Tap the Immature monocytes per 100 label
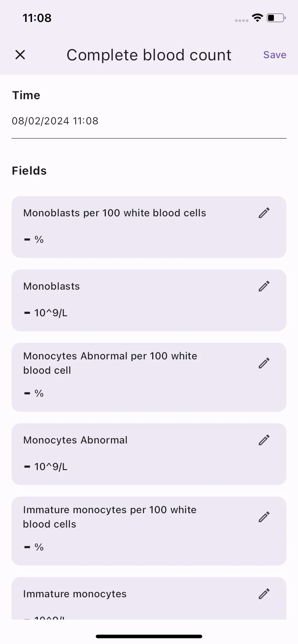The image size is (298, 644). point(110,517)
